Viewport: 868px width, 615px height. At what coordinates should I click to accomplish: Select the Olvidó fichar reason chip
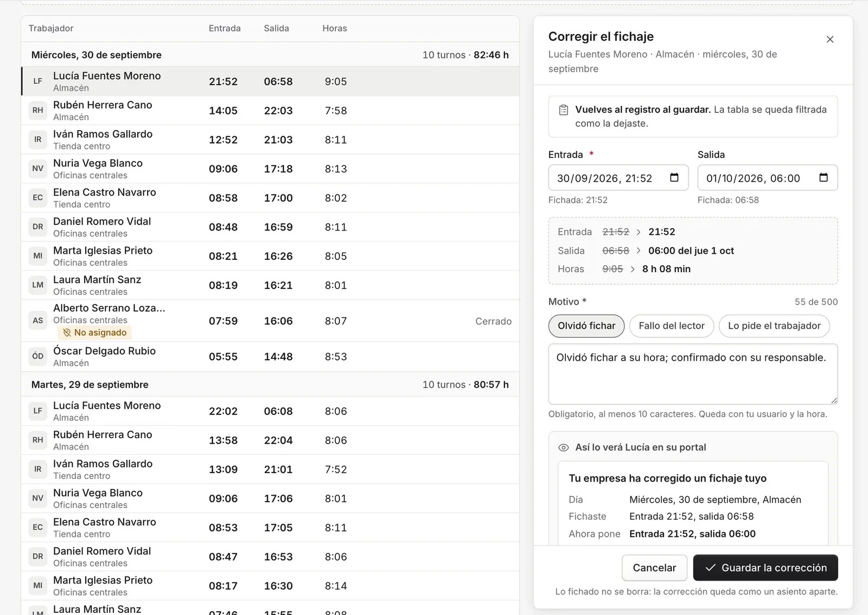pos(586,326)
